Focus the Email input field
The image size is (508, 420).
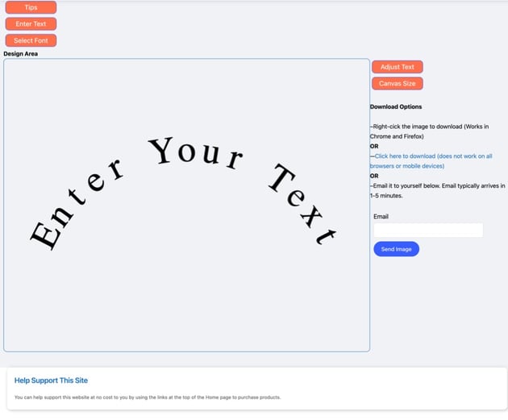[x=428, y=231]
